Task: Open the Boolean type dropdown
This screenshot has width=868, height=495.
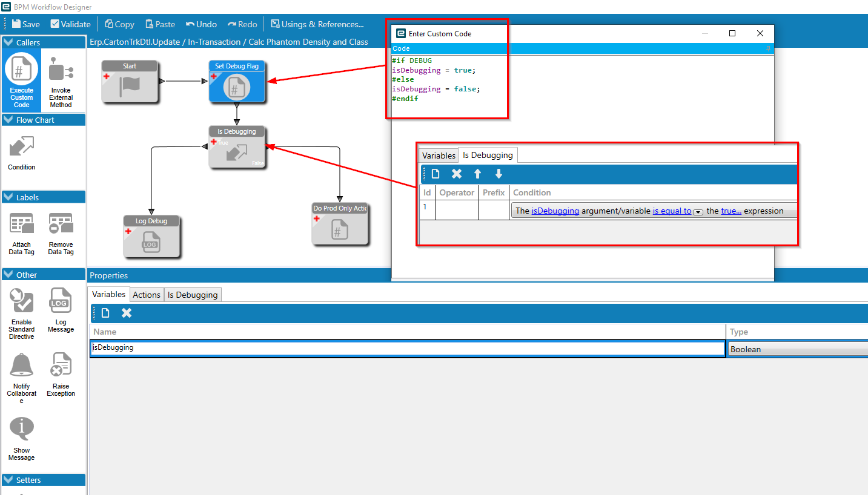Action: 797,349
